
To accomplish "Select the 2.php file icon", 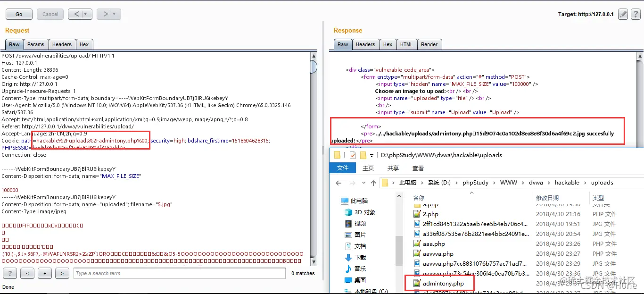I will 417,214.
